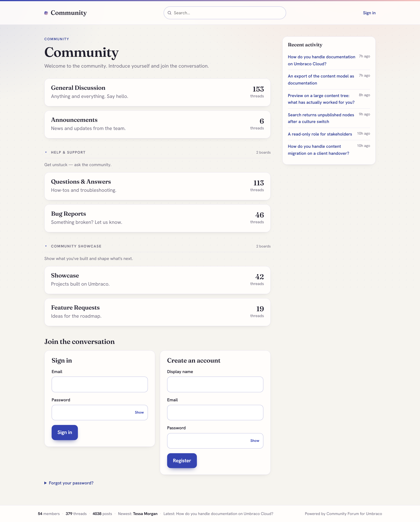Show password in Create an account form
The height and width of the screenshot is (522, 420).
(255, 441)
